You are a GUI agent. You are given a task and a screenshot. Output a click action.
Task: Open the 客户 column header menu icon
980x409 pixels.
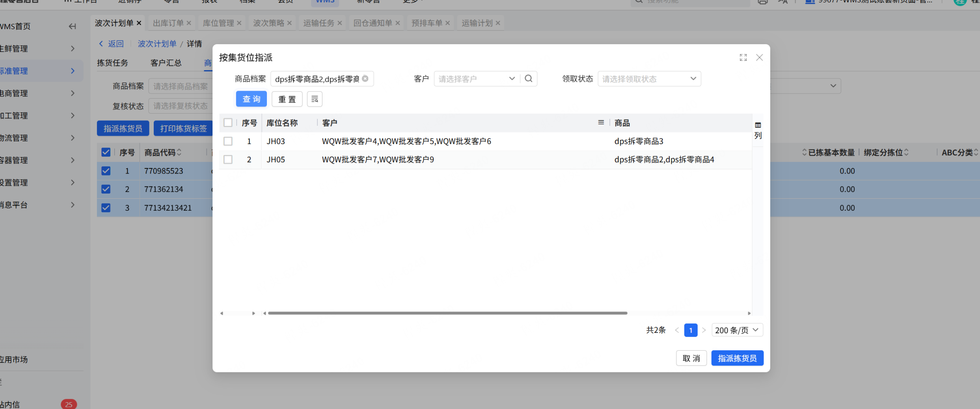pos(601,123)
